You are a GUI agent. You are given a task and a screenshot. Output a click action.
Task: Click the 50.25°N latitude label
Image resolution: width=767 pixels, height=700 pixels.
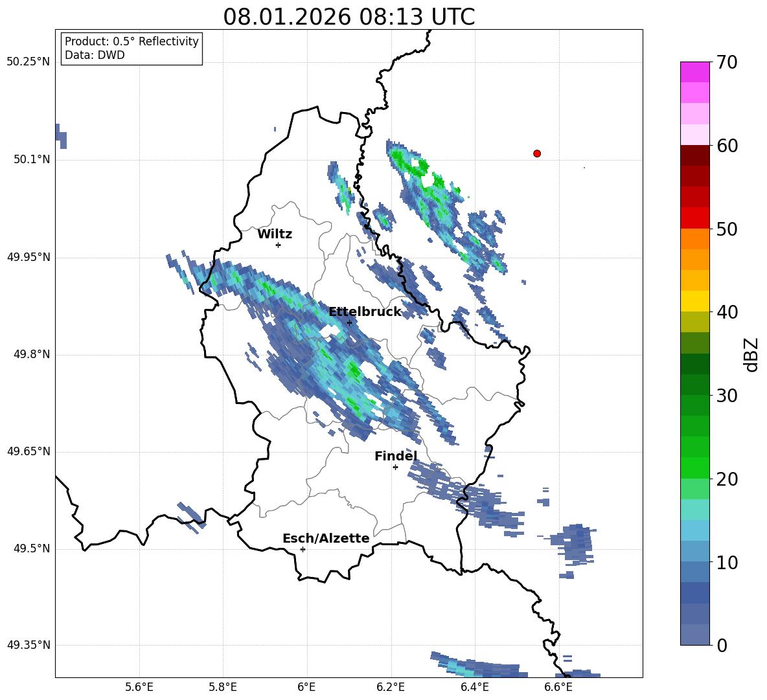click(x=29, y=62)
